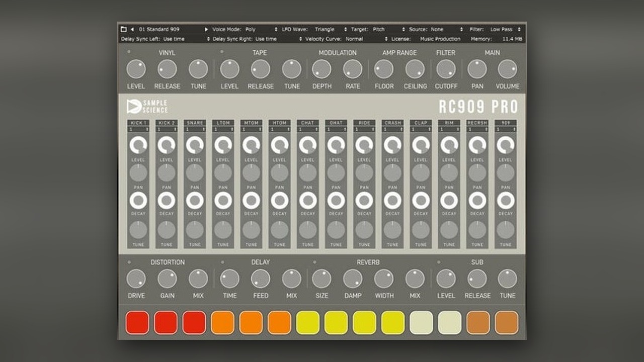This screenshot has height=362, width=644.
Task: Click the SNARE channel DECAY knob
Action: coord(195,200)
